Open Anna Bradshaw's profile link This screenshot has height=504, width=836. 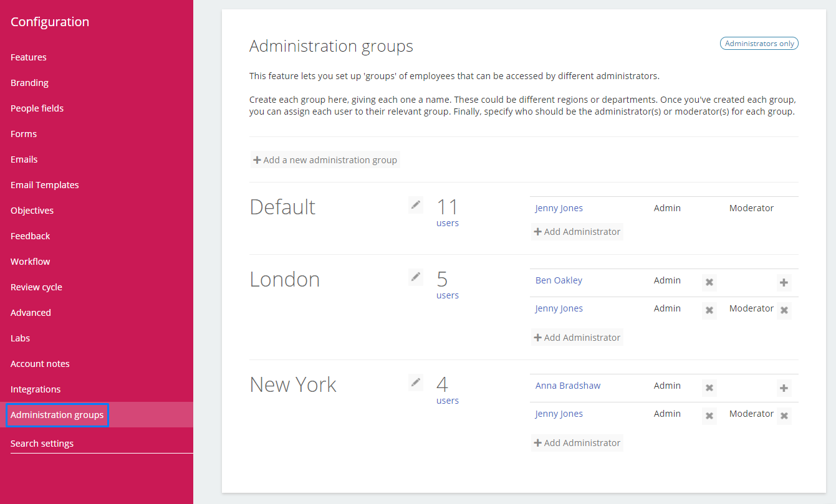tap(568, 386)
